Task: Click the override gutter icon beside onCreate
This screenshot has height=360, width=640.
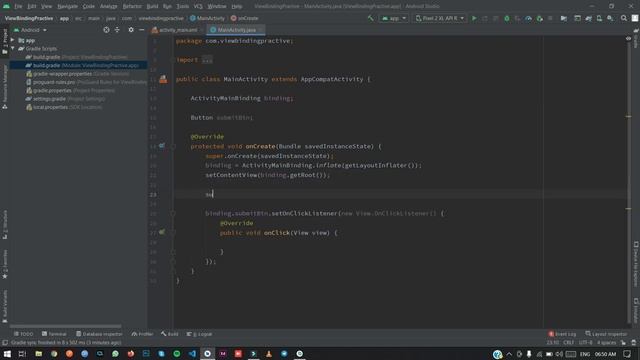Action: click(162, 146)
